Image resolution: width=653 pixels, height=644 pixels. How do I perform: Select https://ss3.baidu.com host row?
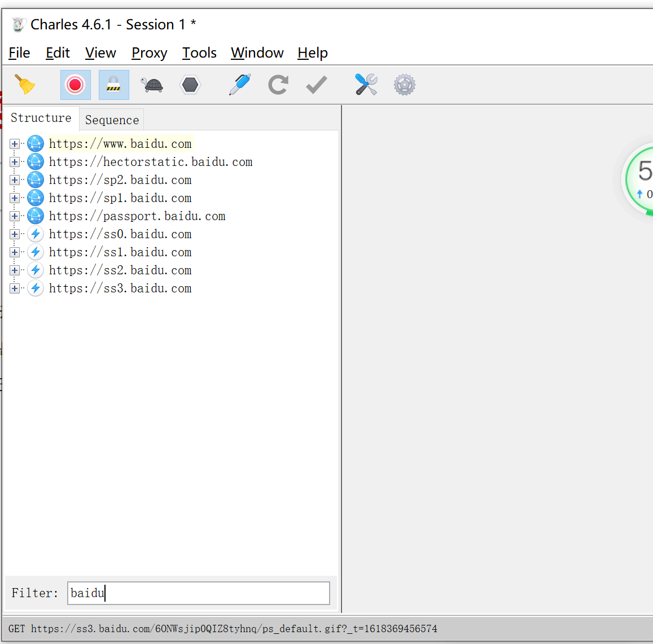pos(120,288)
